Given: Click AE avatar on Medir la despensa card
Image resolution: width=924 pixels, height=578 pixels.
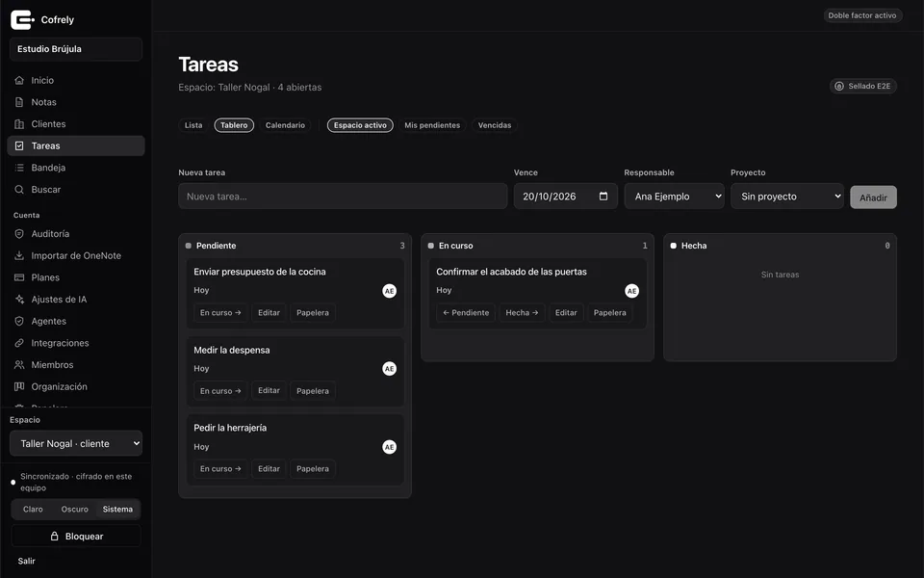Looking at the screenshot, I should [x=389, y=369].
